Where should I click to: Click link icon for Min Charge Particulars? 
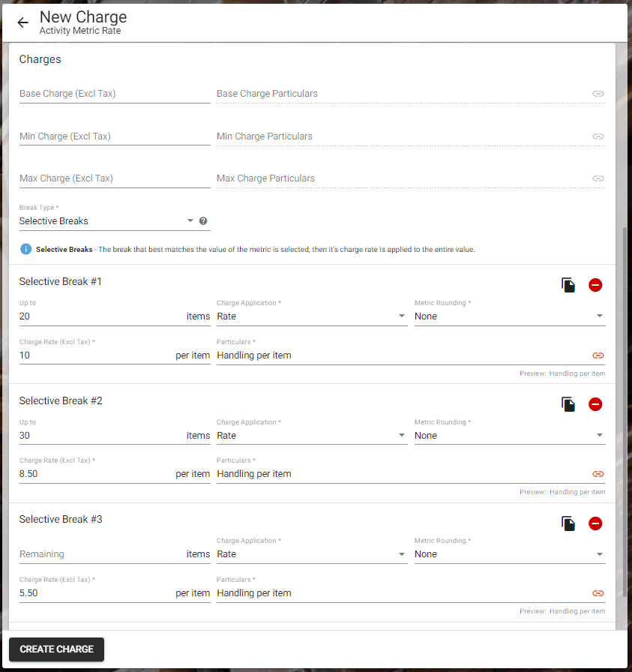click(x=598, y=136)
